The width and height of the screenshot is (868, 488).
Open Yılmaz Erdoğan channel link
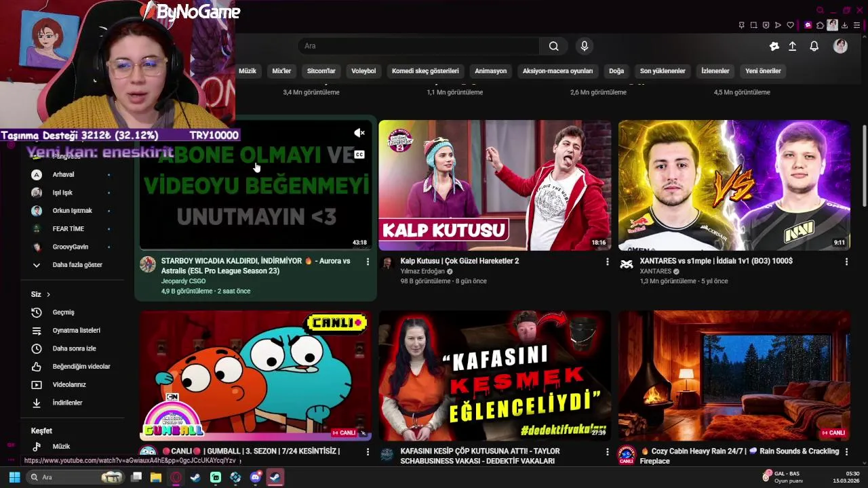(422, 272)
